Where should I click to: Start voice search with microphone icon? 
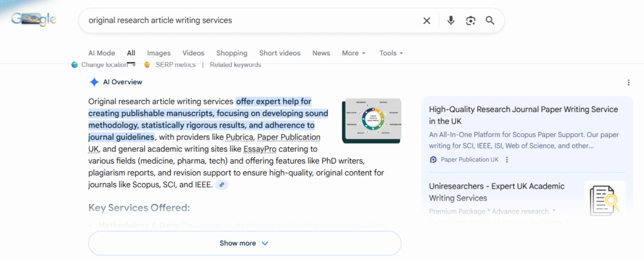coord(450,21)
